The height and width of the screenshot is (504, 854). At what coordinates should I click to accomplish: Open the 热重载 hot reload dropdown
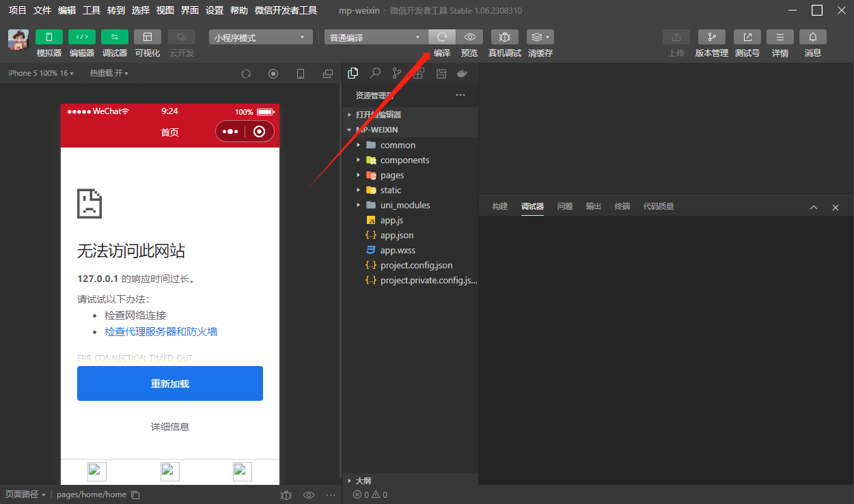click(109, 73)
